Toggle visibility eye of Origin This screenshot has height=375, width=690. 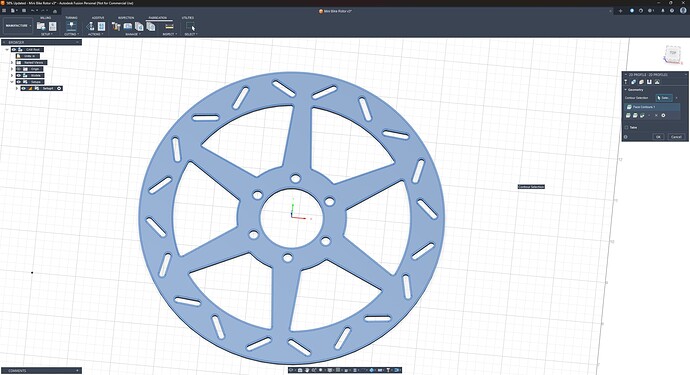[x=18, y=69]
